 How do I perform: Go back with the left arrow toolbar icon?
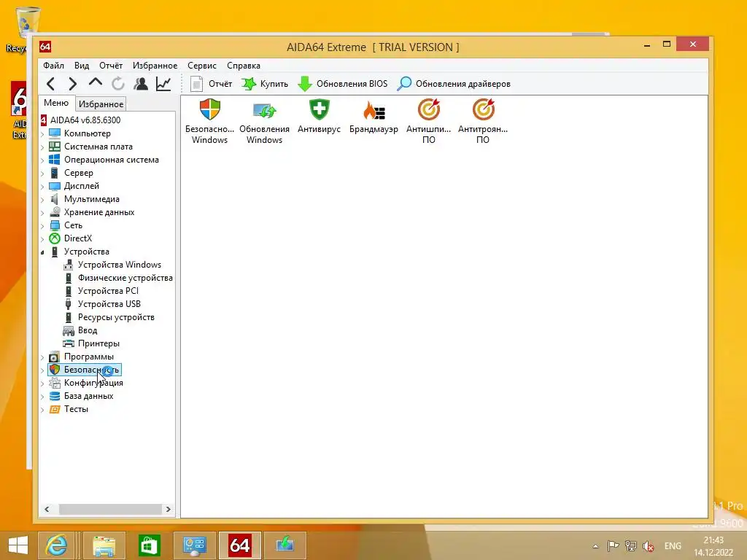pos(51,85)
